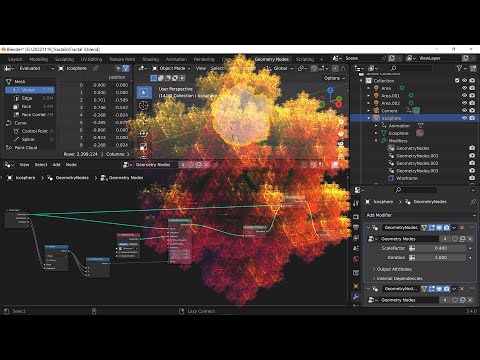This screenshot has height=360, width=480.
Task: Open the World properties tab
Action: click(x=356, y=259)
